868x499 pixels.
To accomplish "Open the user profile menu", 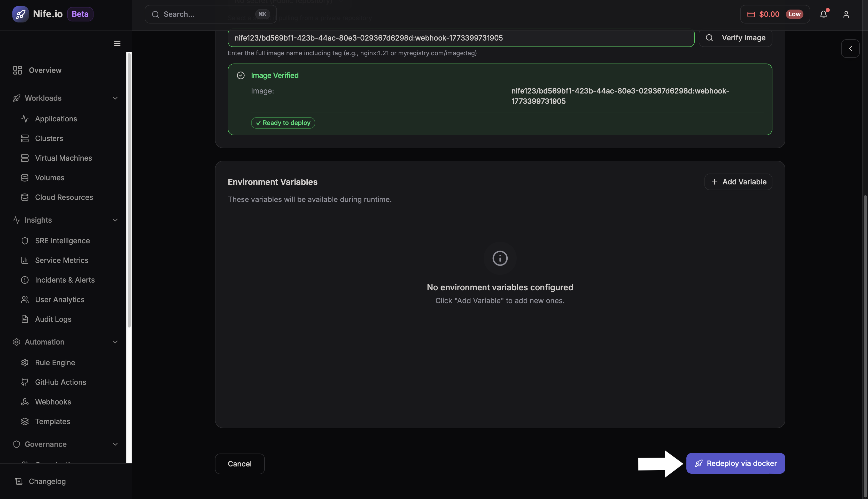I will (846, 14).
